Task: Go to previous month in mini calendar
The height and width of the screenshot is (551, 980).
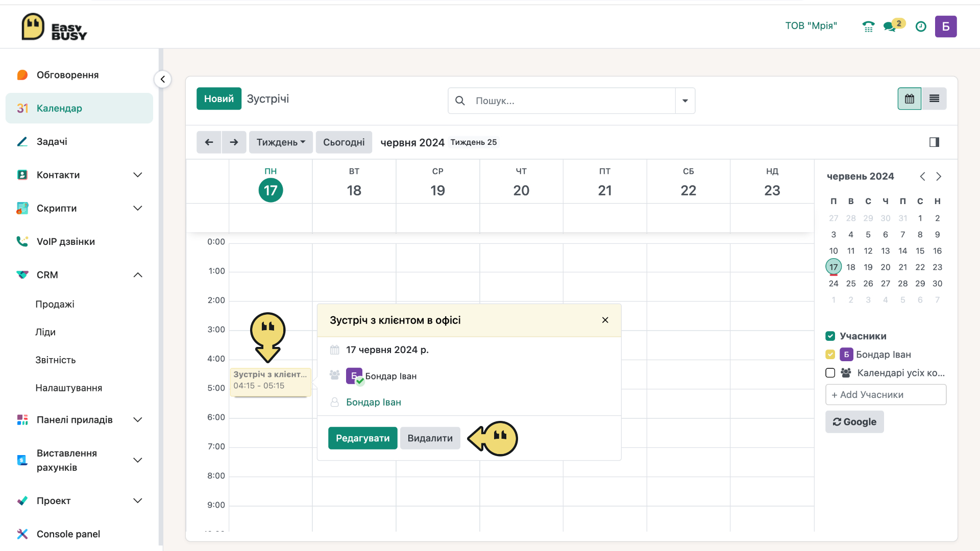Action: coord(922,177)
